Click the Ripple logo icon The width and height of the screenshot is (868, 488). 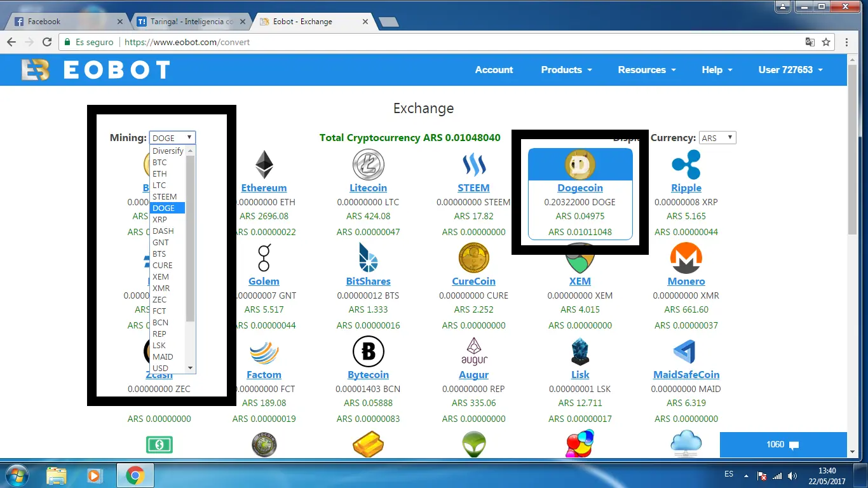click(x=686, y=165)
